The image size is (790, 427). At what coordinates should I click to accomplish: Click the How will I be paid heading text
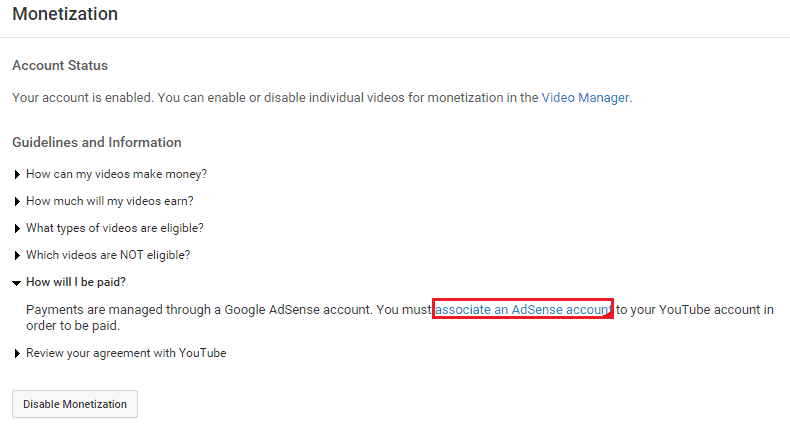pos(76,282)
